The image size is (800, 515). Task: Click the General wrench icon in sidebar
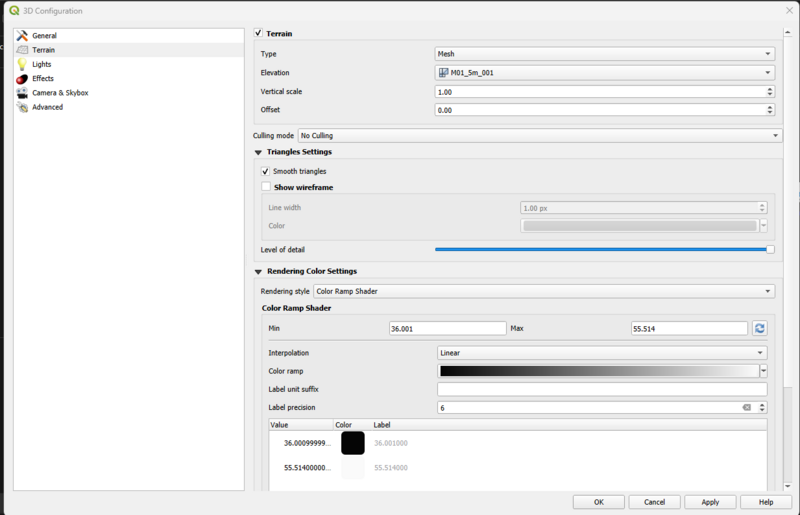[22, 36]
